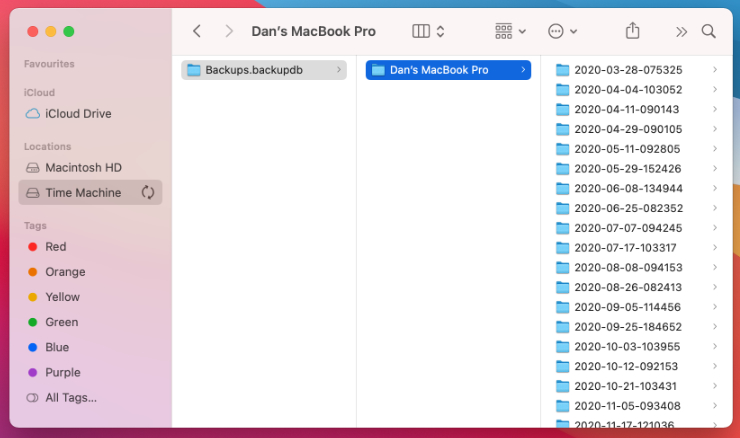Viewport: 740px width, 438px height.
Task: Click the yellow minimize window button
Action: pyautogui.click(x=50, y=32)
